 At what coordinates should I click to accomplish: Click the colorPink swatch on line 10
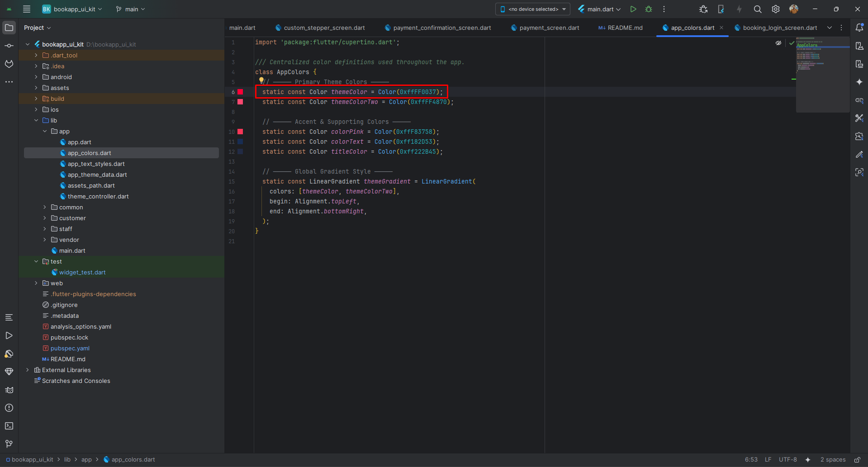pos(240,132)
